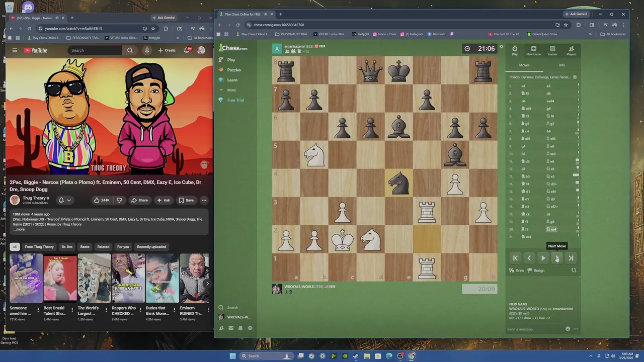Save the video to a playlist

186,200
